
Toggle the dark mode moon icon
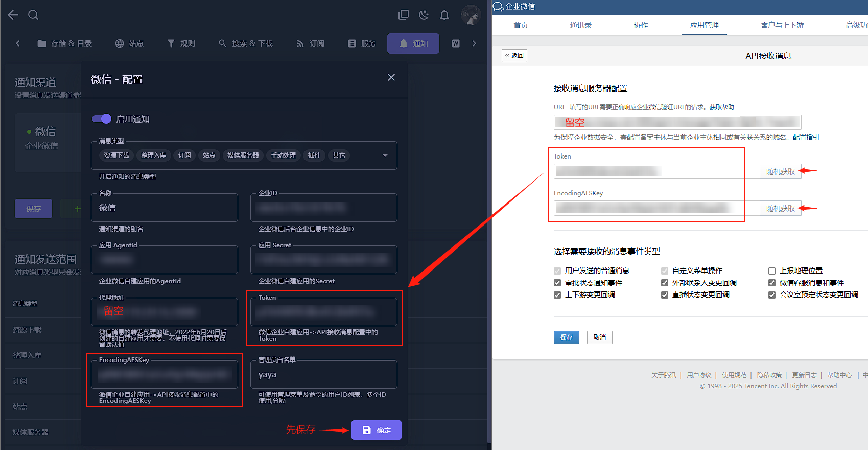point(424,15)
